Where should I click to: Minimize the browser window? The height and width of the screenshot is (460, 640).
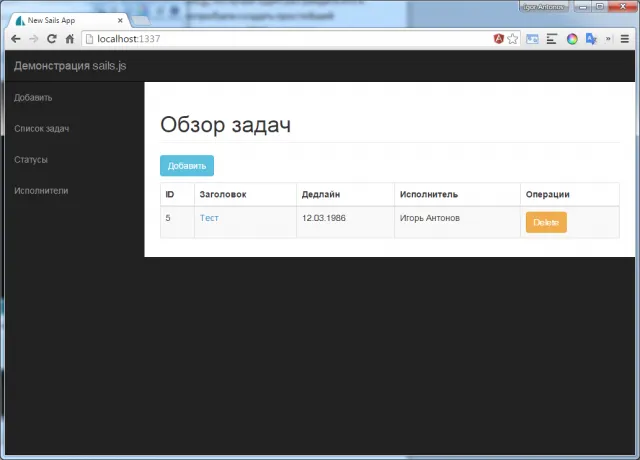[583, 7]
